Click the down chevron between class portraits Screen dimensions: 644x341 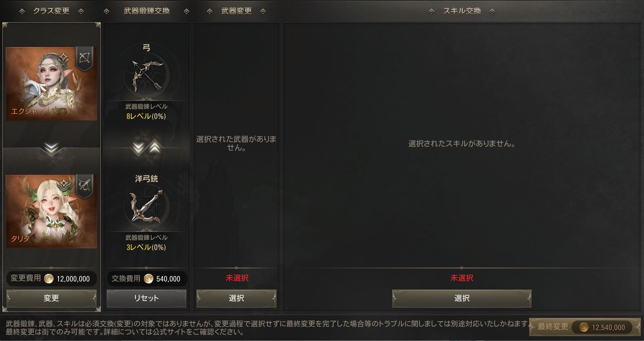[x=51, y=149]
